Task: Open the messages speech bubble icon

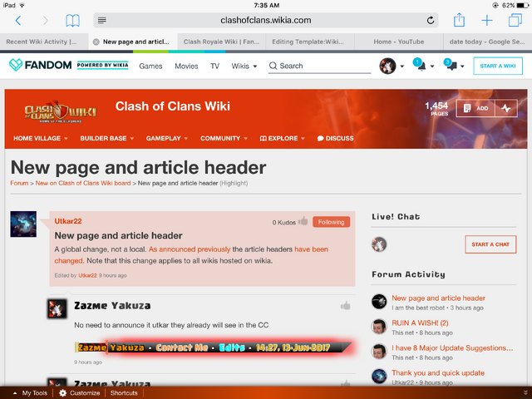Action: coord(451,65)
